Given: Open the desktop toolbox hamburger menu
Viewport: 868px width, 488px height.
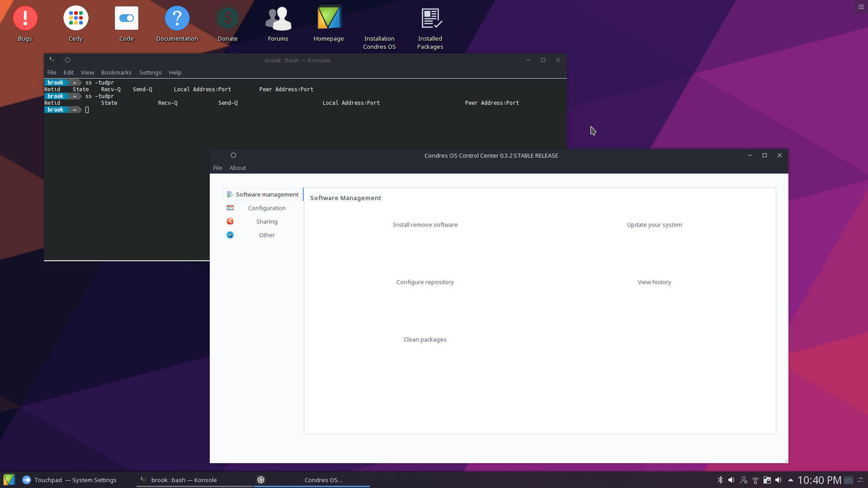Looking at the screenshot, I should coord(861,7).
